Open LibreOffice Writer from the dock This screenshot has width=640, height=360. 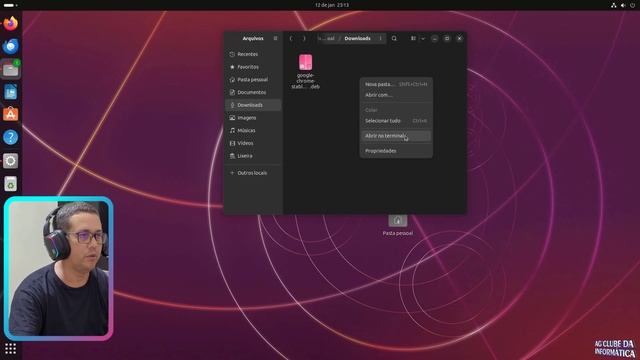11,92
